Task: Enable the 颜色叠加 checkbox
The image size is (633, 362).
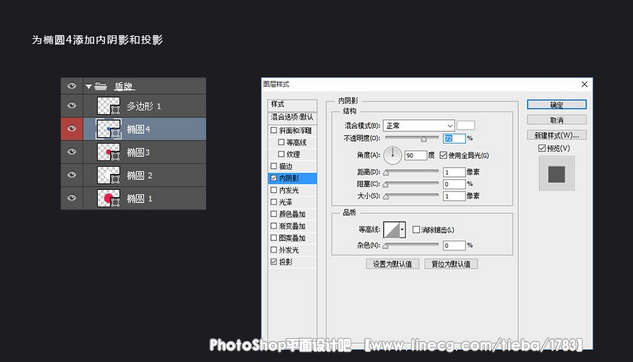Action: pos(274,214)
